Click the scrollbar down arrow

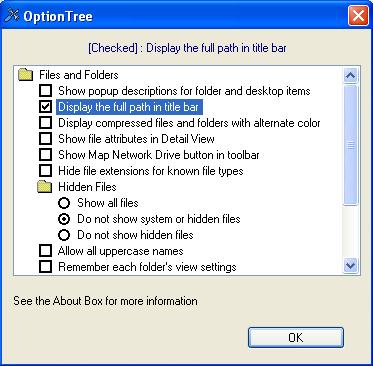coord(351,266)
